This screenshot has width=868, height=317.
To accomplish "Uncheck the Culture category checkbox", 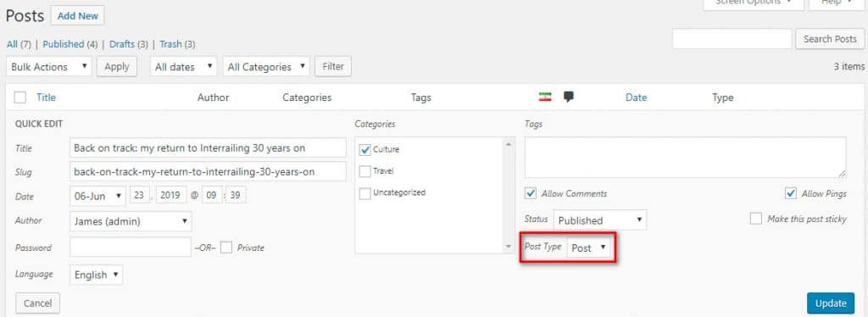I will [x=364, y=149].
